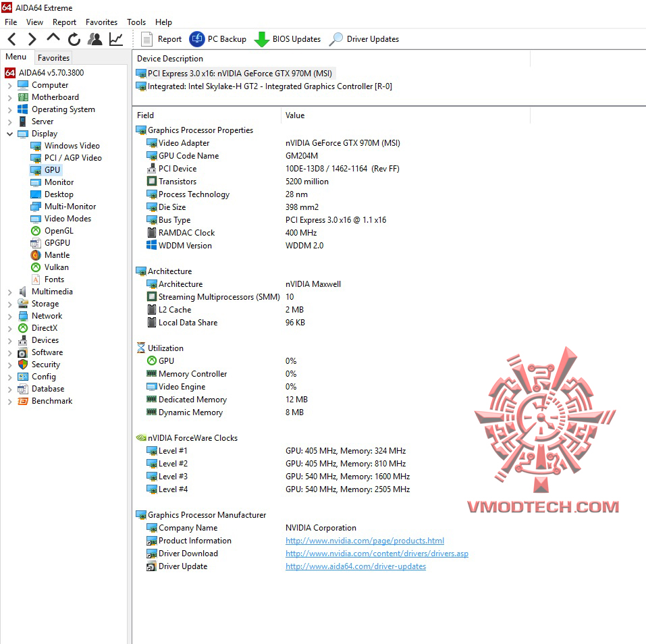Select PCI Express GeForce GTX 970M device
Screen dimensions: 646x644
(x=235, y=74)
